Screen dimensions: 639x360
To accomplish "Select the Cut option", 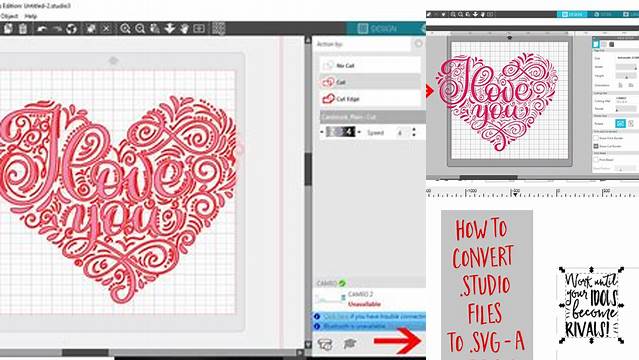I will 370,82.
